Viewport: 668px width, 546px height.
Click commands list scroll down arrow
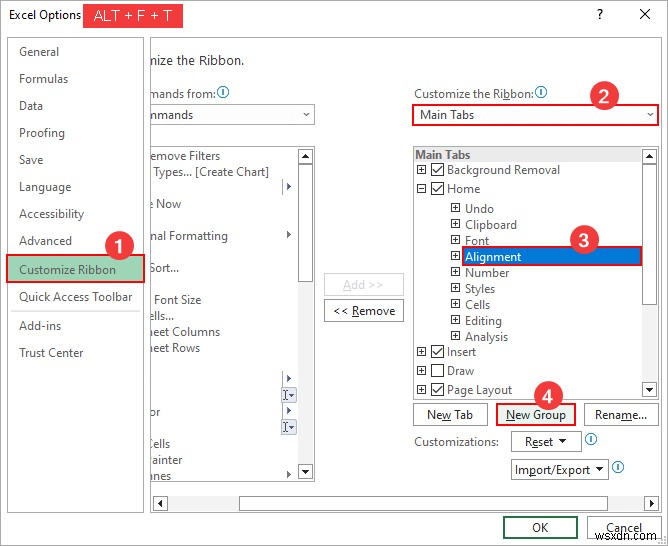[x=305, y=471]
